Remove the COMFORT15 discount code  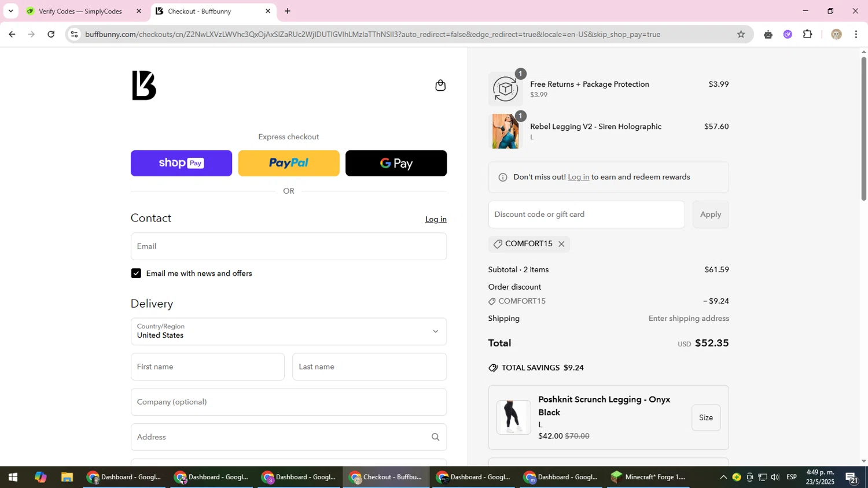click(x=561, y=244)
